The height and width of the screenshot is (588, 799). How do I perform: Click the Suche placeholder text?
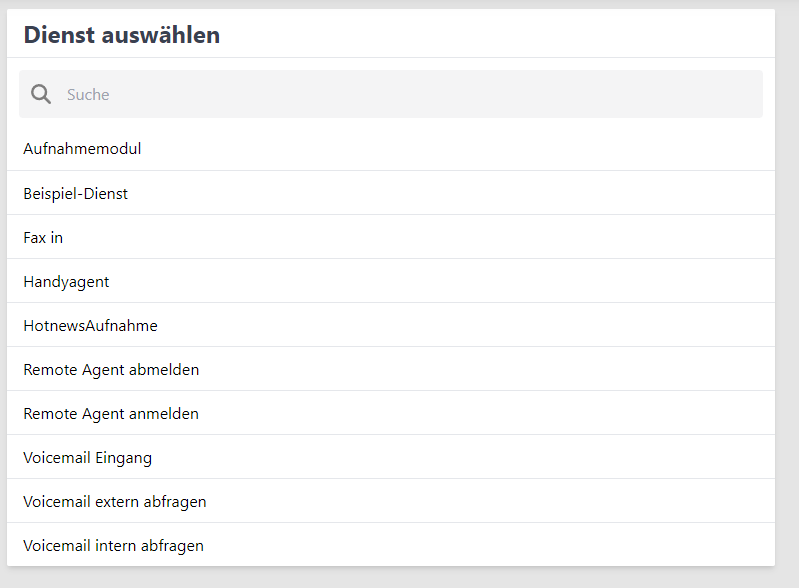coord(88,94)
